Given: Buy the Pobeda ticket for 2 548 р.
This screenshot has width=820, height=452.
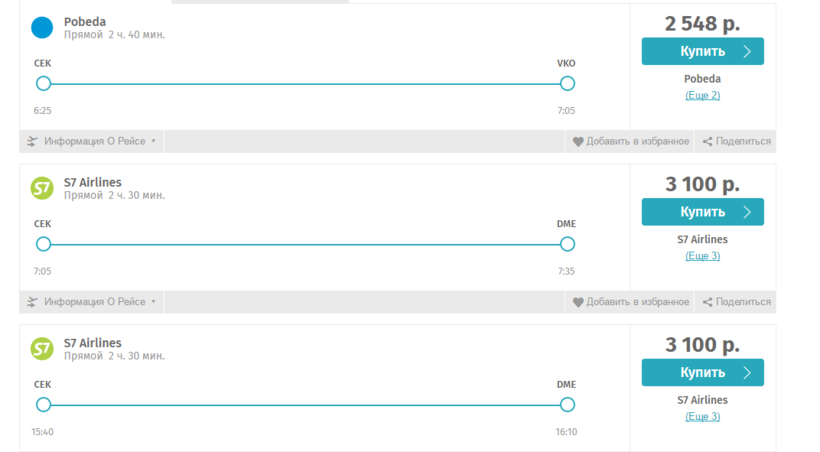Looking at the screenshot, I should (702, 51).
